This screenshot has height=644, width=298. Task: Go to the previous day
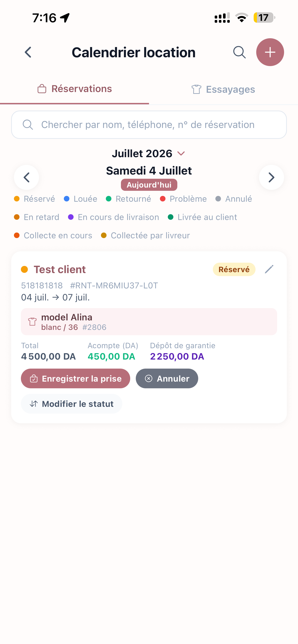coord(26,177)
